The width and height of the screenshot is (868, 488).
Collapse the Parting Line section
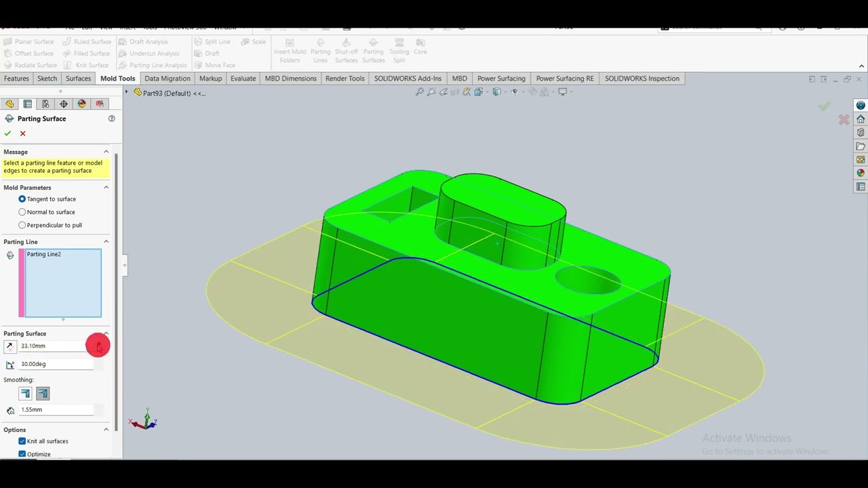click(x=106, y=242)
